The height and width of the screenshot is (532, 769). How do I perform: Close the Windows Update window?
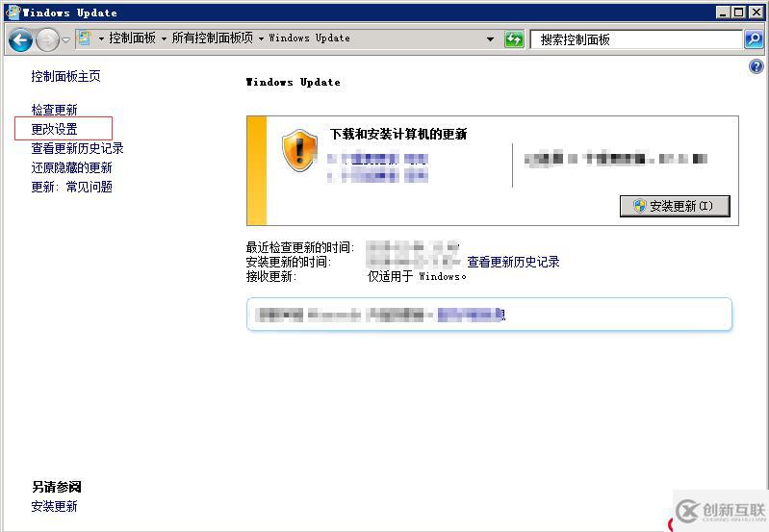coord(756,13)
